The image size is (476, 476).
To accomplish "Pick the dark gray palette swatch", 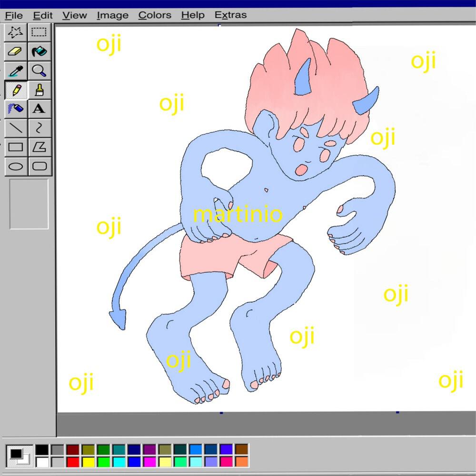I will (x=58, y=450).
